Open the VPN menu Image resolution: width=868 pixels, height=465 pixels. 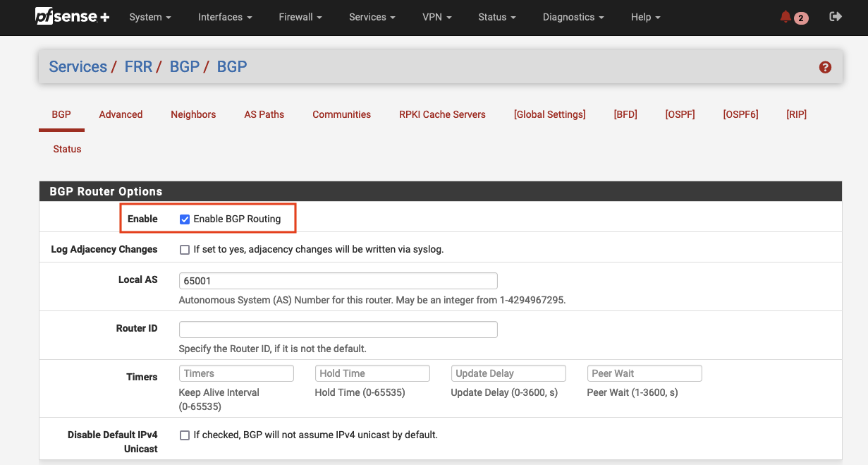(x=436, y=17)
